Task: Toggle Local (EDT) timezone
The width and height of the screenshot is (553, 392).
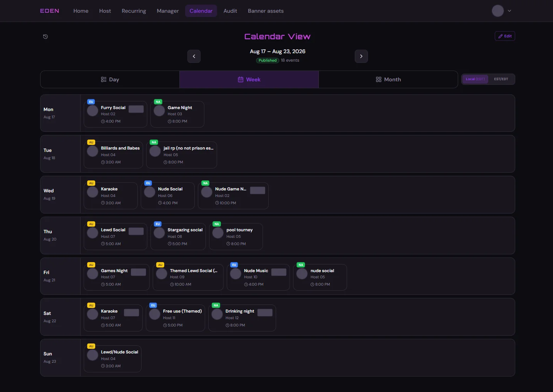Action: [475, 79]
